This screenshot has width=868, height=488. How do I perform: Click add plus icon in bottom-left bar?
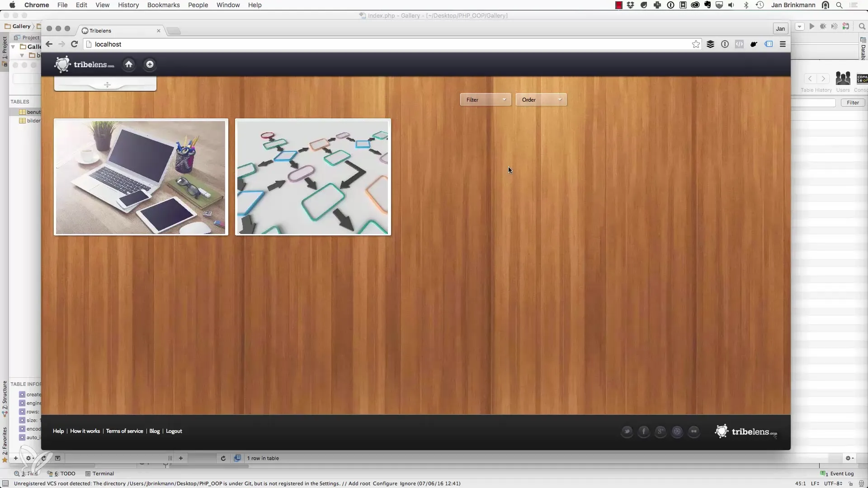(15, 458)
